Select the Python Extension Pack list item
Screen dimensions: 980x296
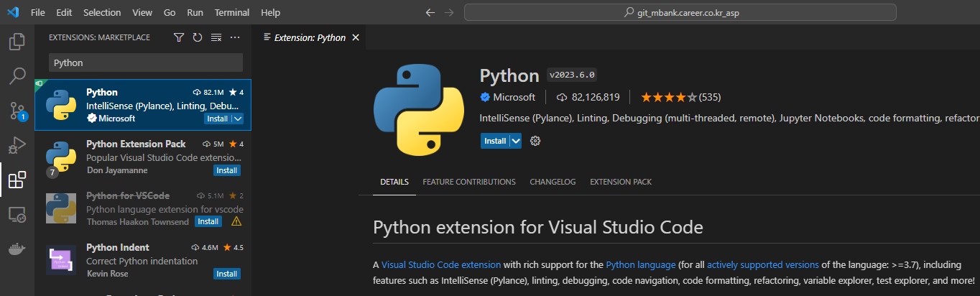click(143, 157)
